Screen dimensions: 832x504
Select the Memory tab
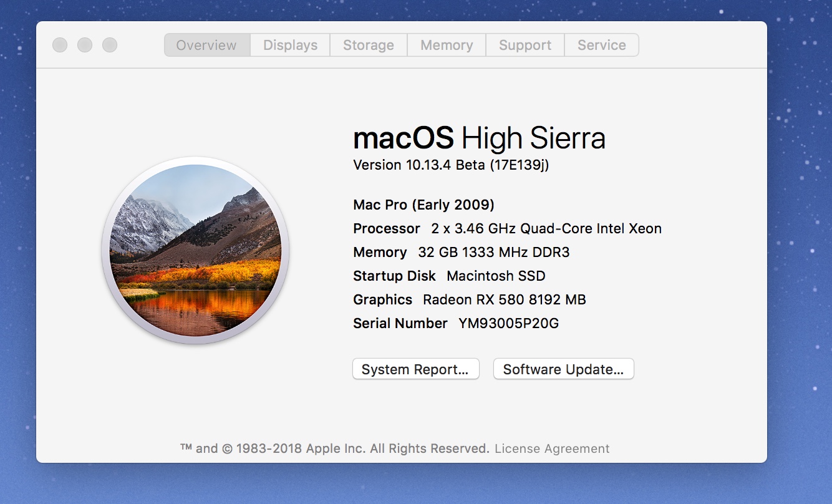447,45
